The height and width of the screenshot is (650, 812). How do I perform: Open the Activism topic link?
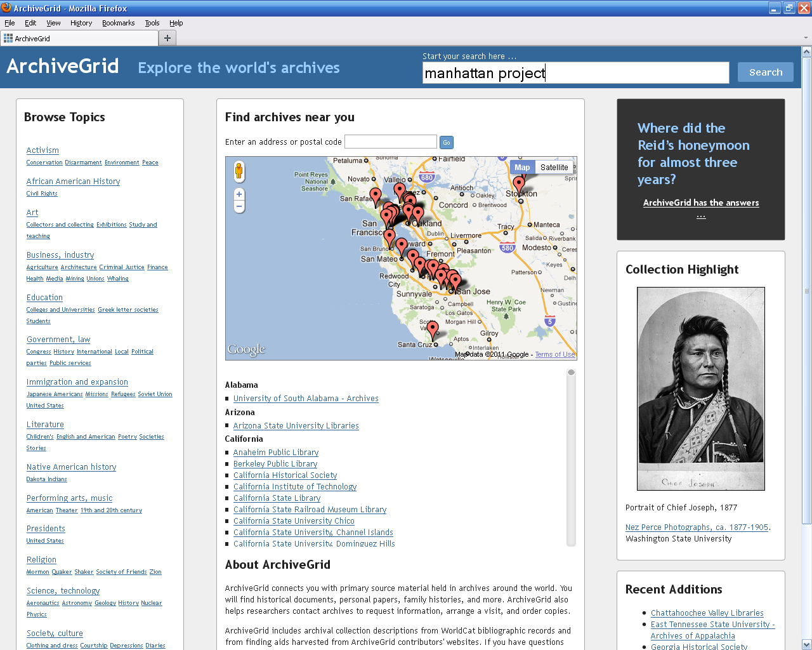click(x=43, y=150)
